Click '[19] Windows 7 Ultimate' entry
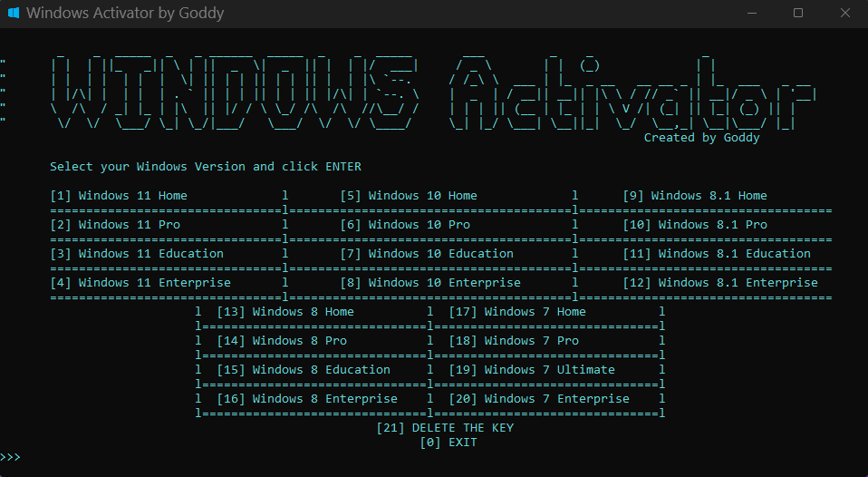Screen dimensions: 868x477 [532, 369]
